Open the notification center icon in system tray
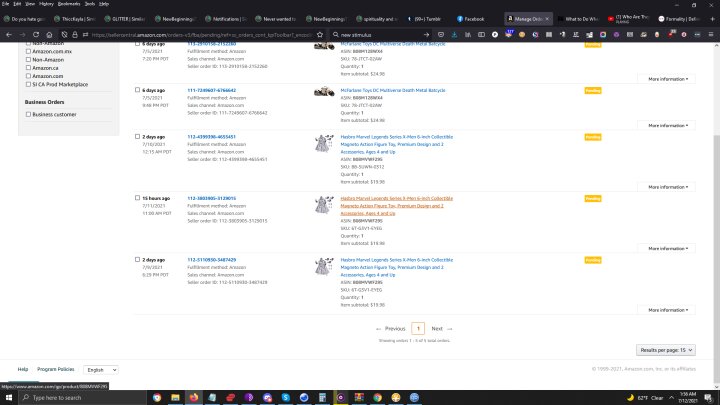 pos(709,398)
